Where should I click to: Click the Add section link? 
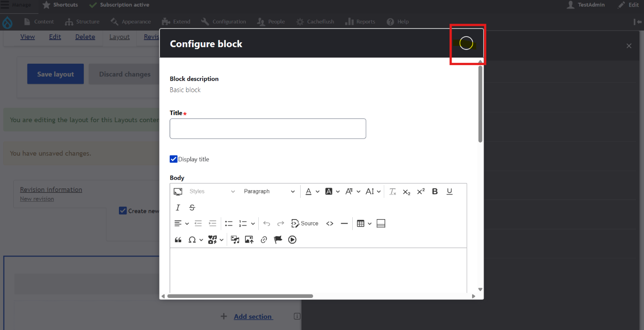pos(253,317)
